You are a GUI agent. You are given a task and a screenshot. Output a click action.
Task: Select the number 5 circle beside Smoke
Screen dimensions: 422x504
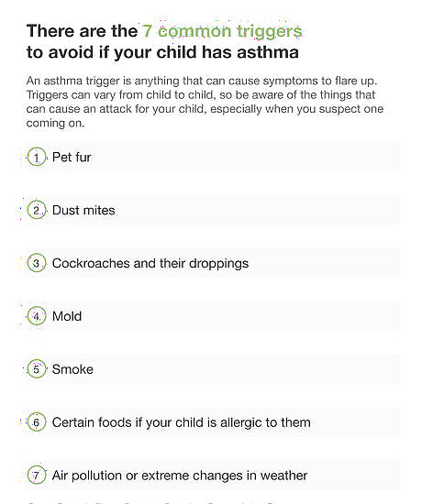(x=37, y=368)
